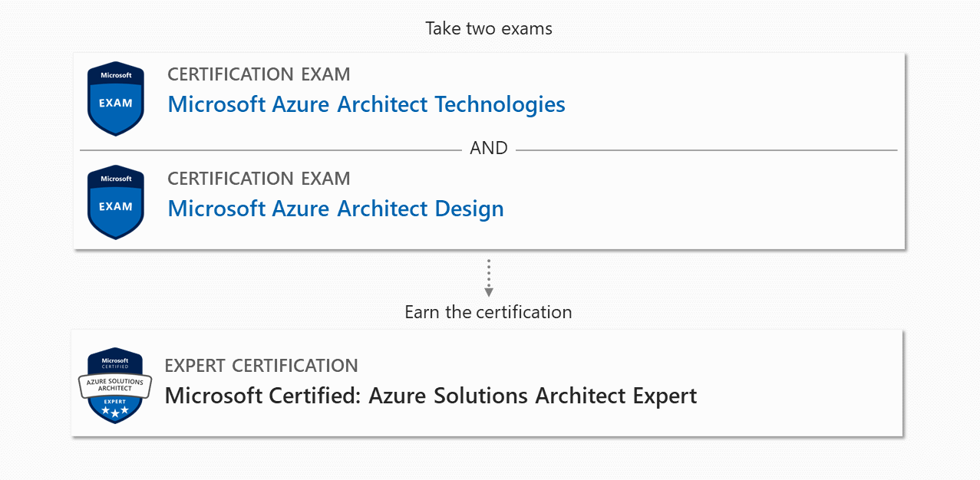Select 'Microsoft Certified: Azure Solutions Architect Expert' title
This screenshot has width=980, height=480.
[x=431, y=396]
